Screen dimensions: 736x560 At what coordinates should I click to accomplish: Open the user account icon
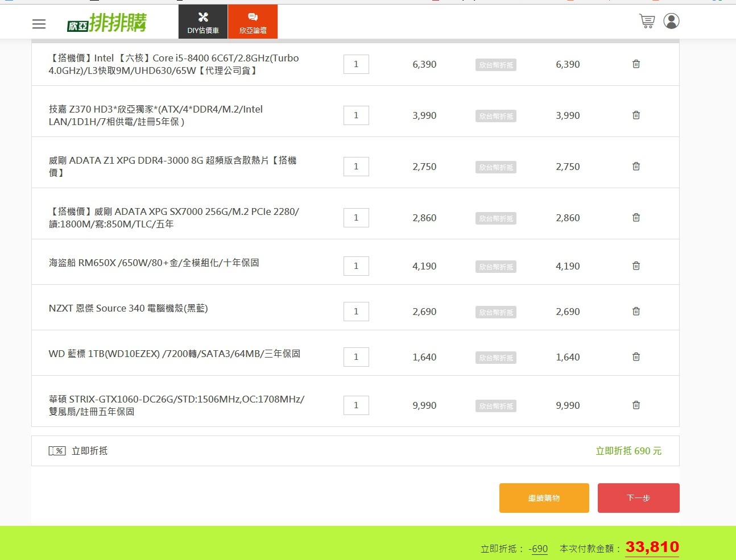click(x=672, y=21)
